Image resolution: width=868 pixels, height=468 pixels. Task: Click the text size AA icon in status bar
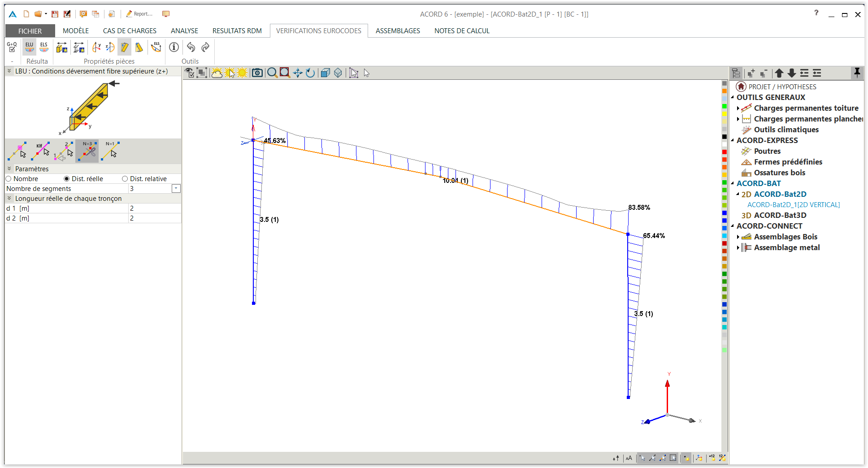[629, 458]
